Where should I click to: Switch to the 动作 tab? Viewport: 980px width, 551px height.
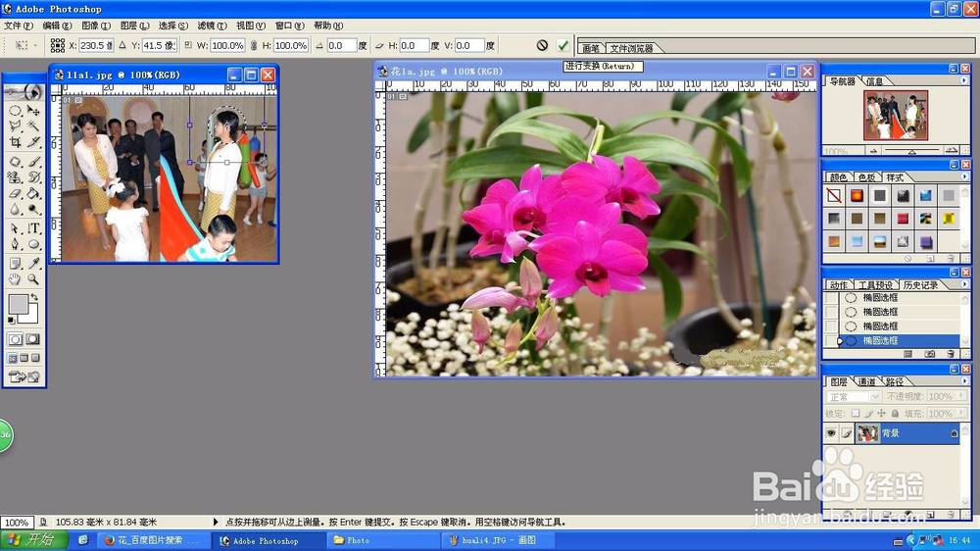click(x=839, y=285)
